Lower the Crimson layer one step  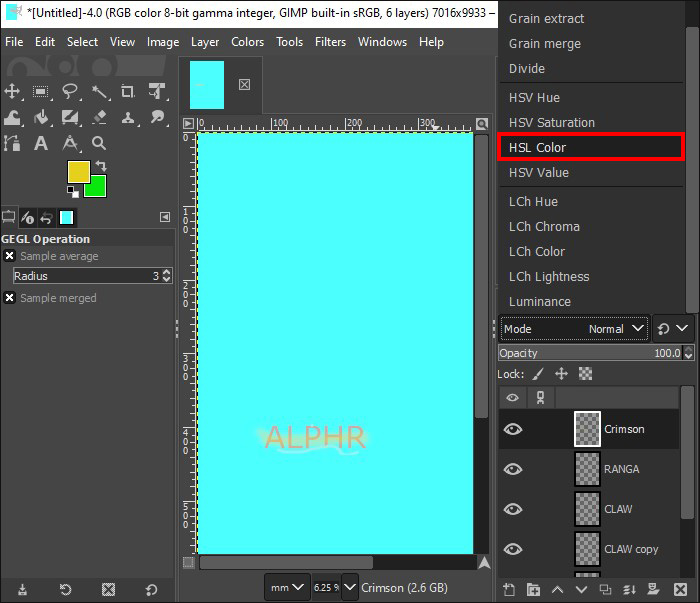click(581, 590)
